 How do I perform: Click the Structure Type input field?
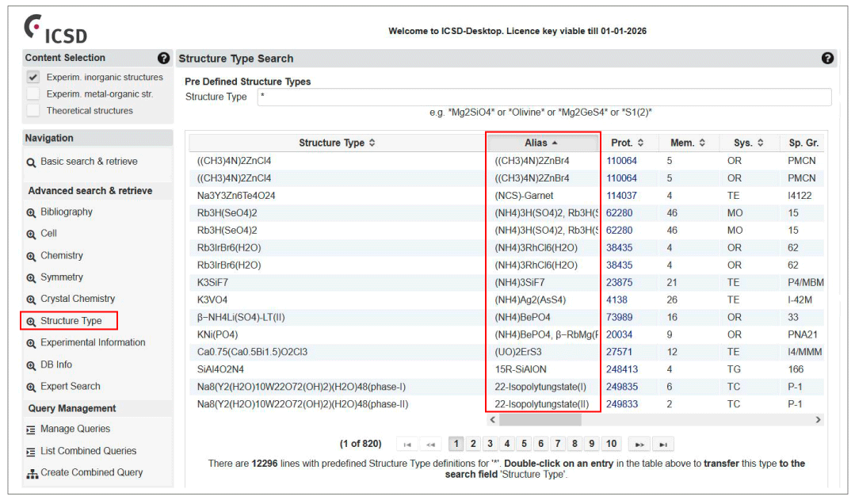point(544,97)
